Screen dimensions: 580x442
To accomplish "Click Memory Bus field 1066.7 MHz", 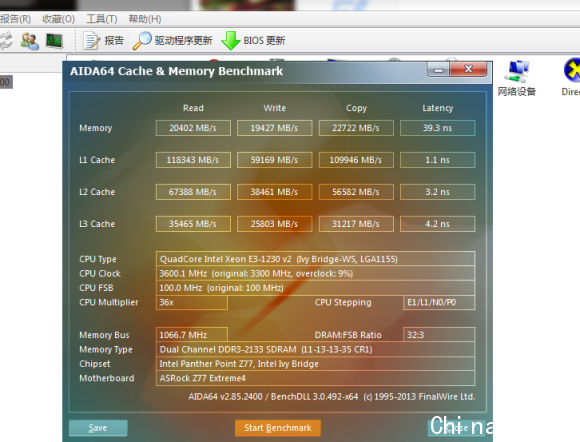I will coord(192,335).
